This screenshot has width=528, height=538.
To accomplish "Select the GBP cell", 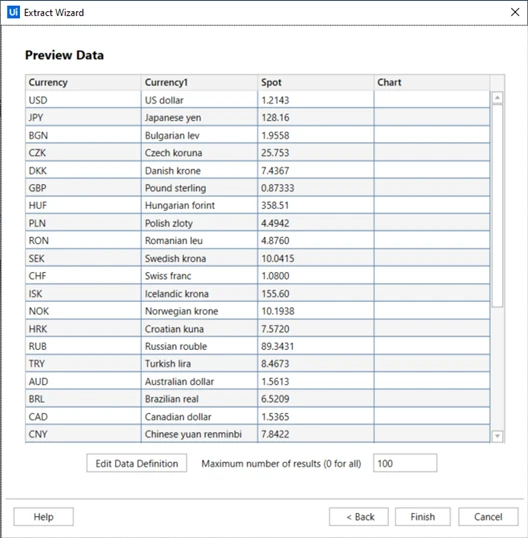I will point(83,188).
